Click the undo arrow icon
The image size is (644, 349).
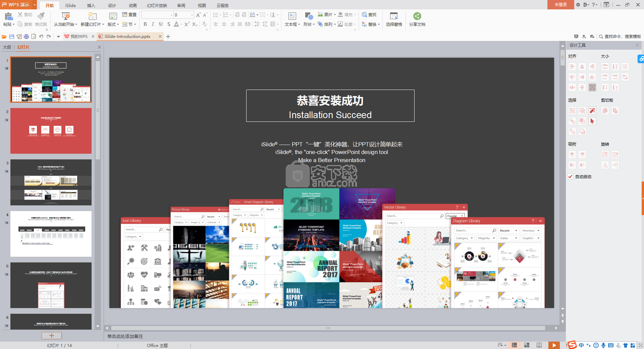[x=41, y=37]
